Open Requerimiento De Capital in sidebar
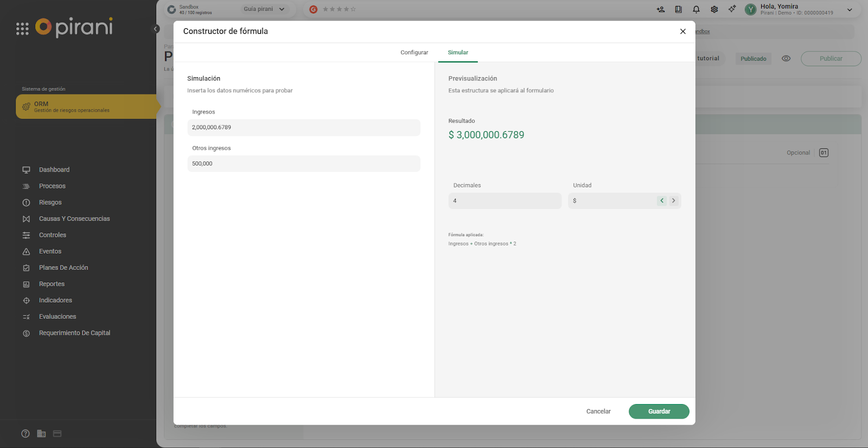The height and width of the screenshot is (448, 868). pos(74,333)
